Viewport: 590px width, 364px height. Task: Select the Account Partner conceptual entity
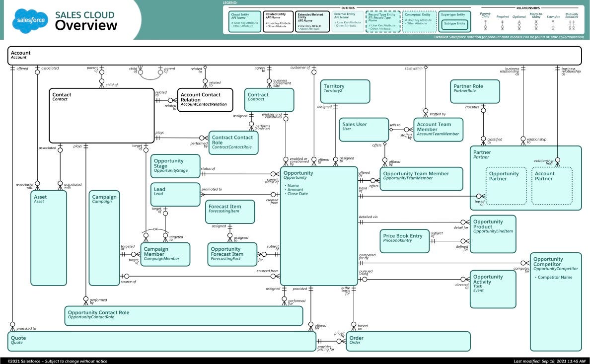[552, 186]
